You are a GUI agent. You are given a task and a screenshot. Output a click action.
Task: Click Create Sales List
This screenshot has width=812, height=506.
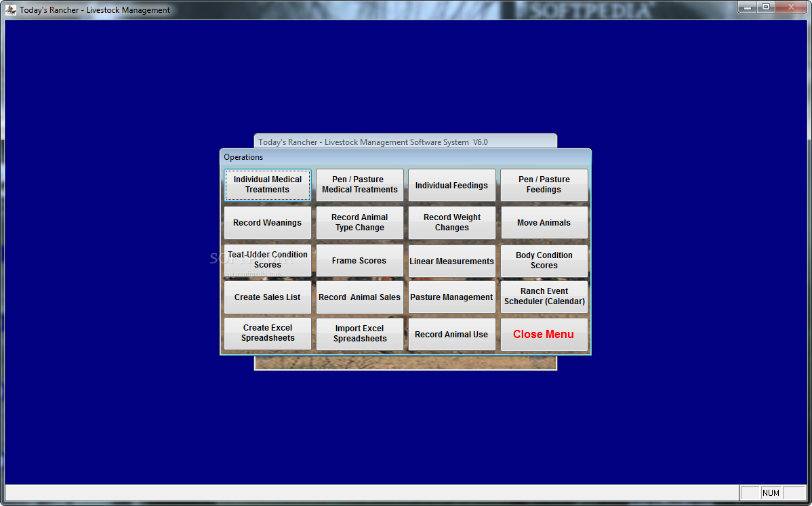[267, 297]
